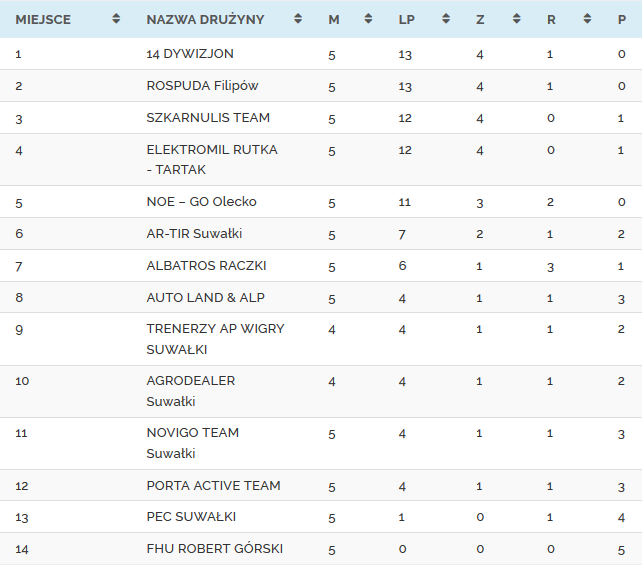Select NOE – GO Olecko team

coord(201,202)
